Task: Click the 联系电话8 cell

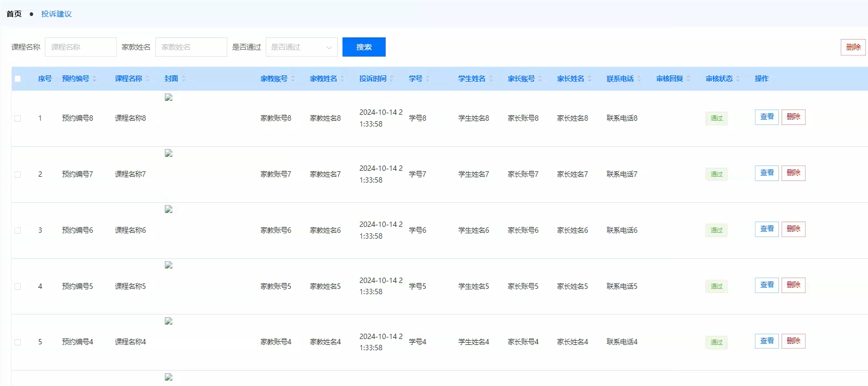Action: pos(622,119)
